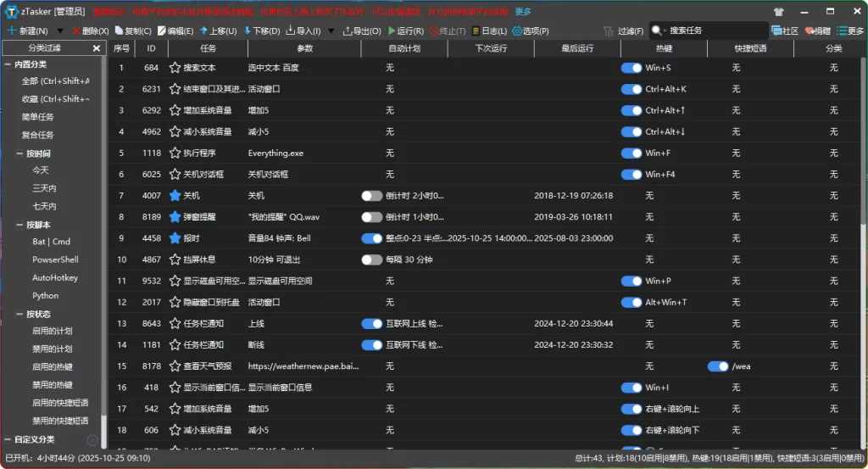Screen dimensions: 868x469
Task: Click the 新建 (New) task toolbar icon
Action: [x=12, y=31]
